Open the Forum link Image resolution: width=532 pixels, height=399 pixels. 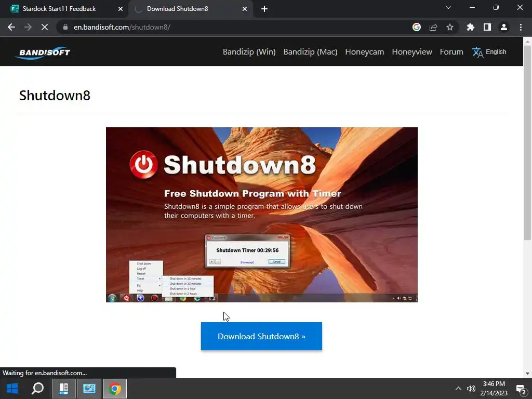tap(451, 52)
